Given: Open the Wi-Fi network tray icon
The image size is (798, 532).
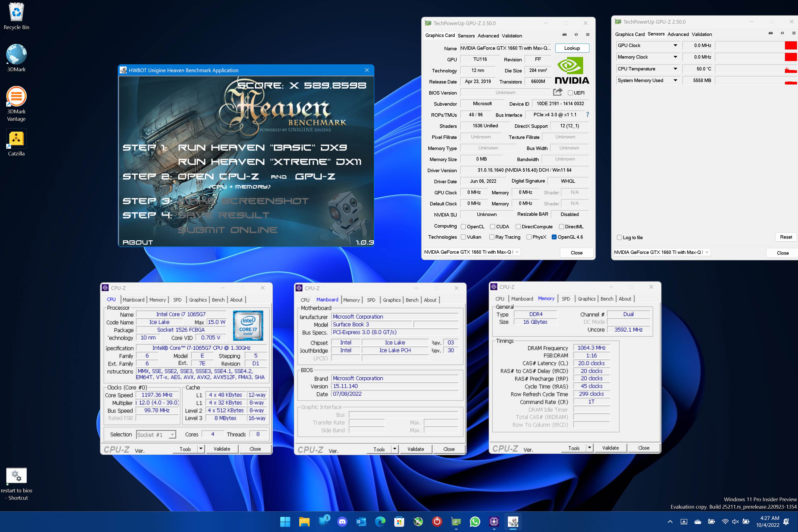Looking at the screenshot, I should tap(725, 521).
